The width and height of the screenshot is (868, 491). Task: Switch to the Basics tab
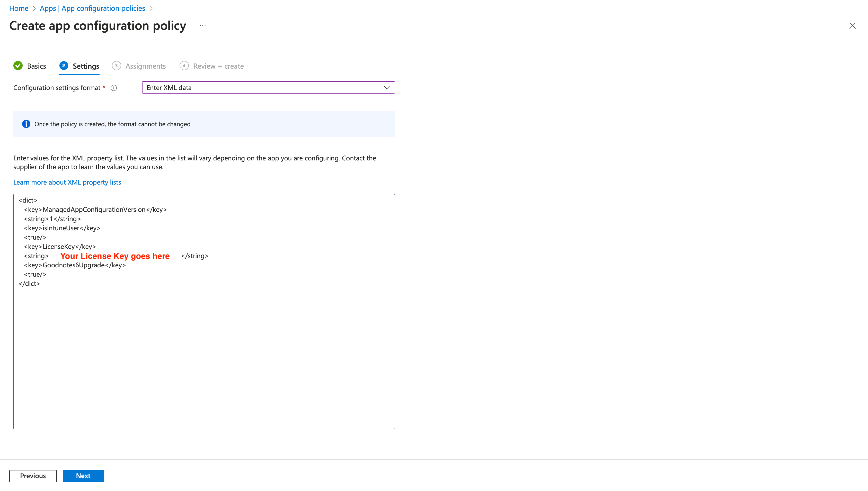pos(37,66)
